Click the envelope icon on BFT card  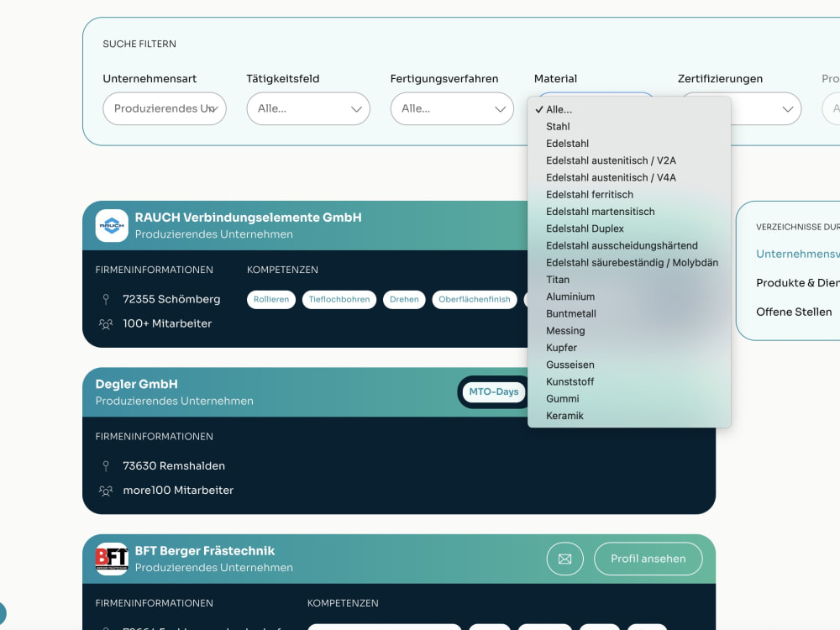(564, 559)
